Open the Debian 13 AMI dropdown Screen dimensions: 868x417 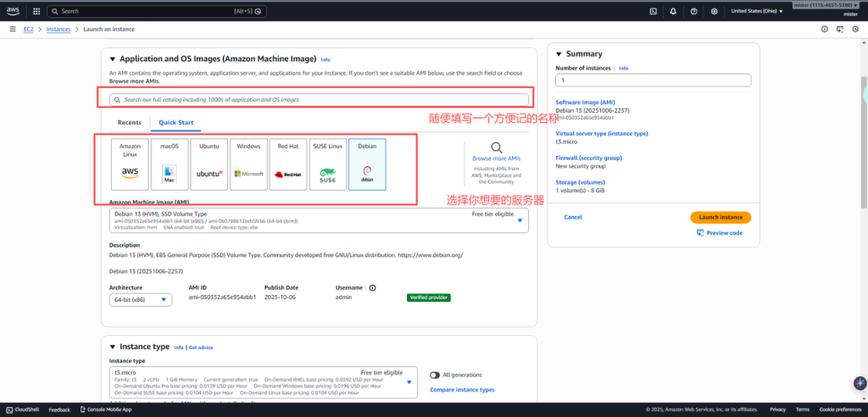319,220
